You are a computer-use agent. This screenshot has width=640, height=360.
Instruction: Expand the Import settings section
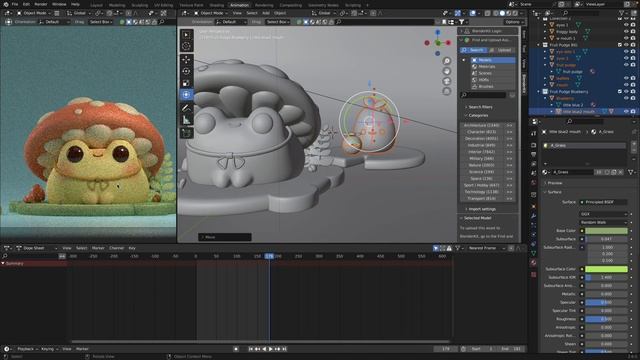(482, 209)
